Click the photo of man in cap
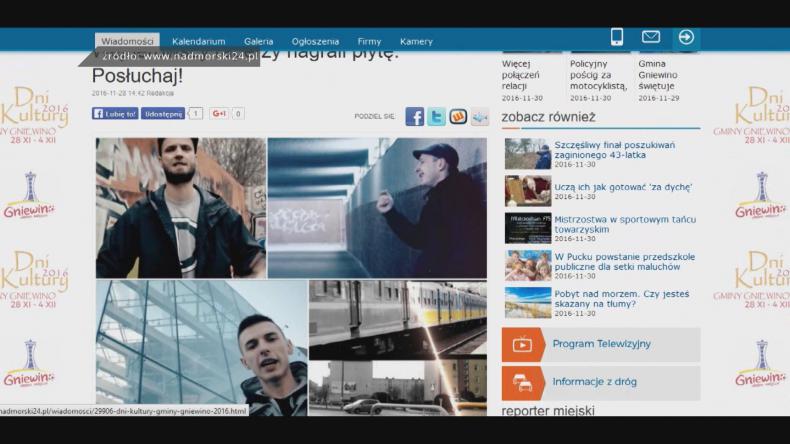The height and width of the screenshot is (444, 790). (377, 208)
